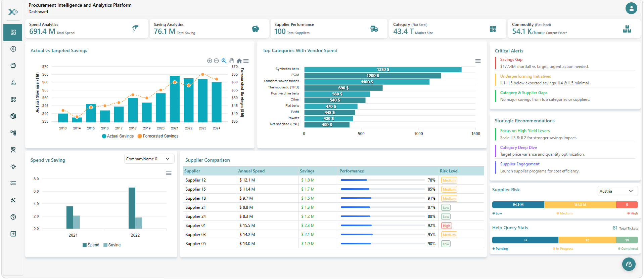Click Supplier 12 performance progress bar
This screenshot has width=644, height=279.
click(x=383, y=180)
